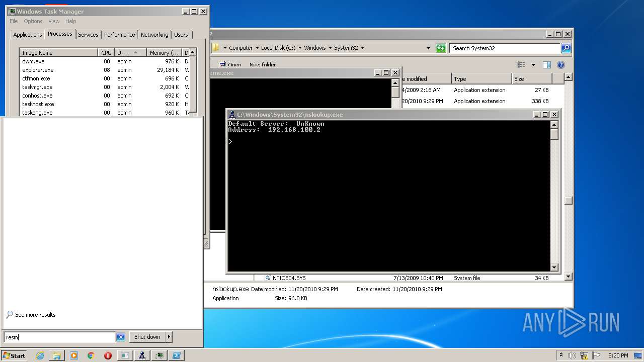Expand the Computer breadcrumb arrow
Viewport: 644px width, 362px height.
tap(257, 48)
